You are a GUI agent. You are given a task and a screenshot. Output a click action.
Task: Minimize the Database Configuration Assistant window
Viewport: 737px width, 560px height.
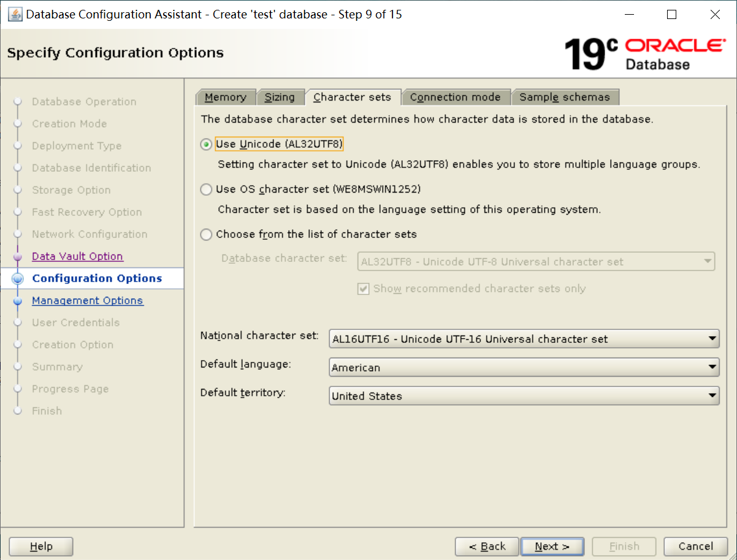[x=629, y=14]
